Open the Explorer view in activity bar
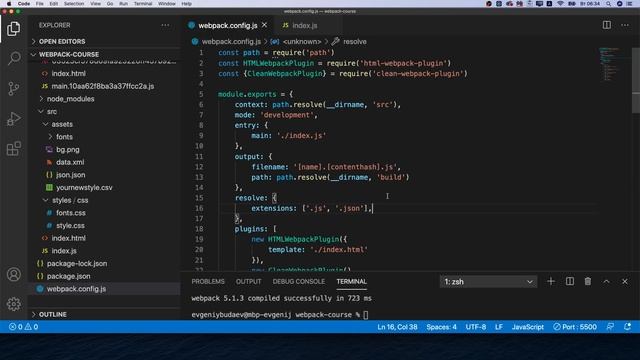This screenshot has height=360, width=640. (13, 29)
